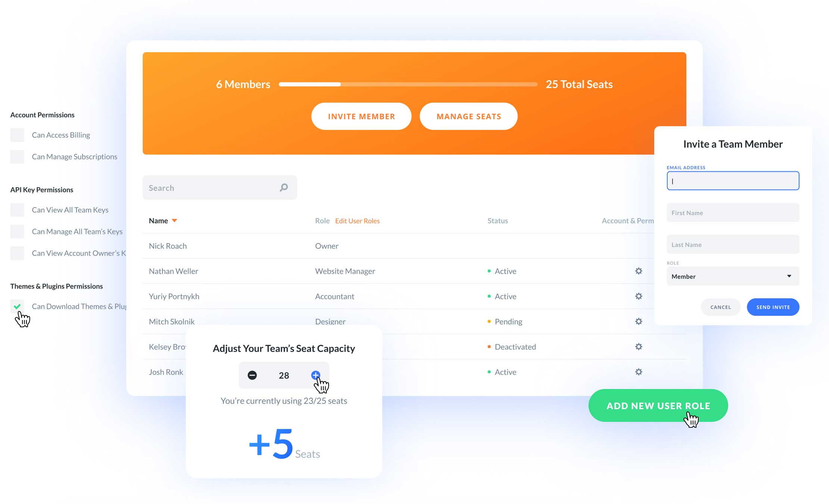The height and width of the screenshot is (504, 829).
Task: Click the ADD NEW USER ROLE button
Action: (x=659, y=405)
